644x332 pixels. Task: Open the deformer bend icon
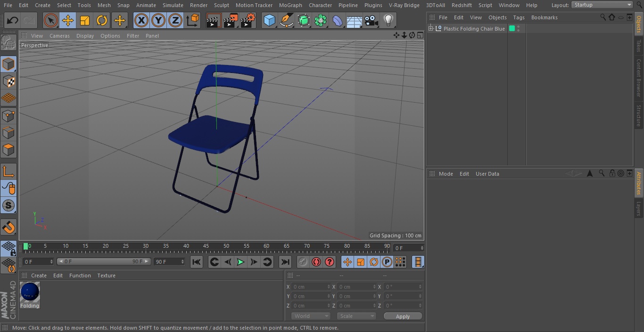338,20
